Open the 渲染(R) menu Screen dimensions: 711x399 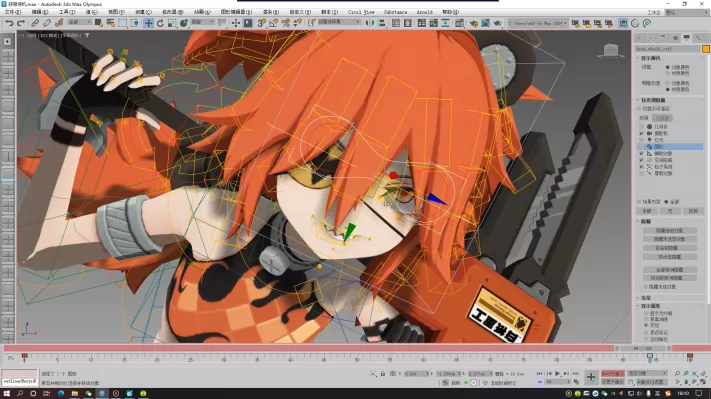tap(271, 12)
